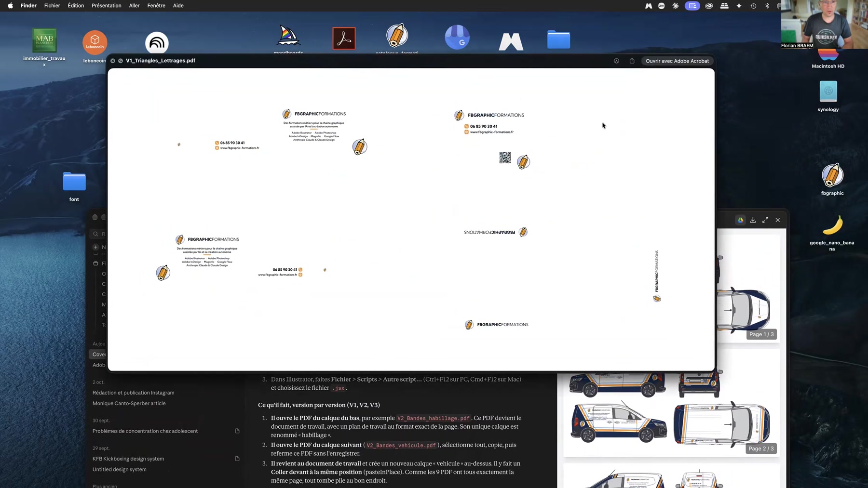
Task: Open the font folder on desktop
Action: pyautogui.click(x=74, y=182)
